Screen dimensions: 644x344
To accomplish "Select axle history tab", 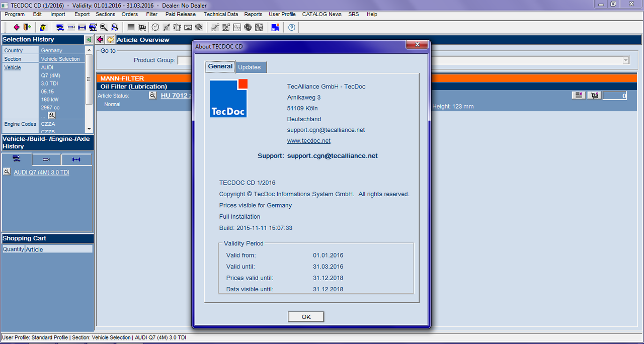I will coord(76,159).
